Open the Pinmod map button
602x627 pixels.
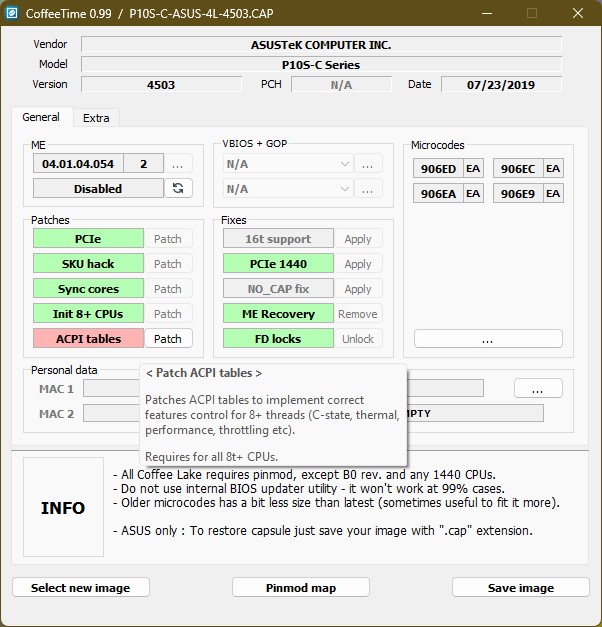coord(301,587)
